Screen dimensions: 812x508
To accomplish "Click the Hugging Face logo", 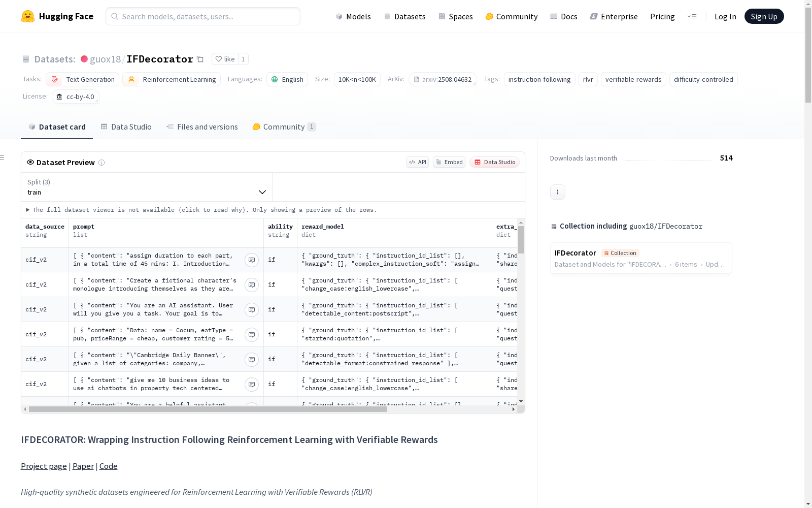I will pos(57,16).
